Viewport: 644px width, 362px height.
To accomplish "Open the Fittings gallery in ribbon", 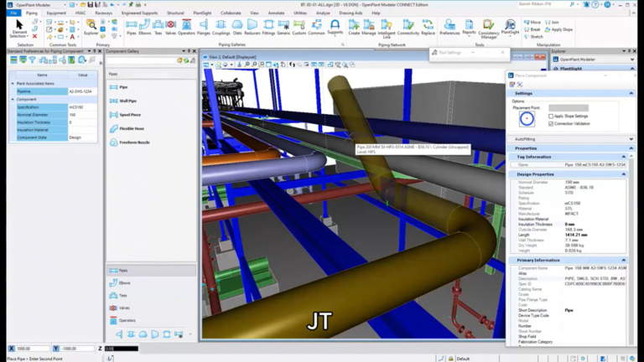I will [x=268, y=28].
